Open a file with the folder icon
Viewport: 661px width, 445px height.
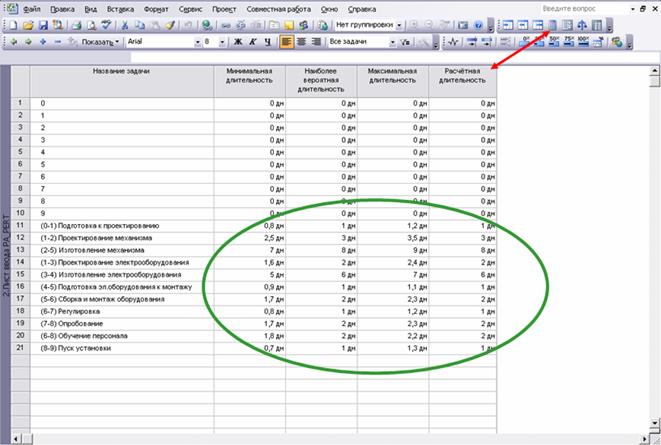(x=27, y=23)
